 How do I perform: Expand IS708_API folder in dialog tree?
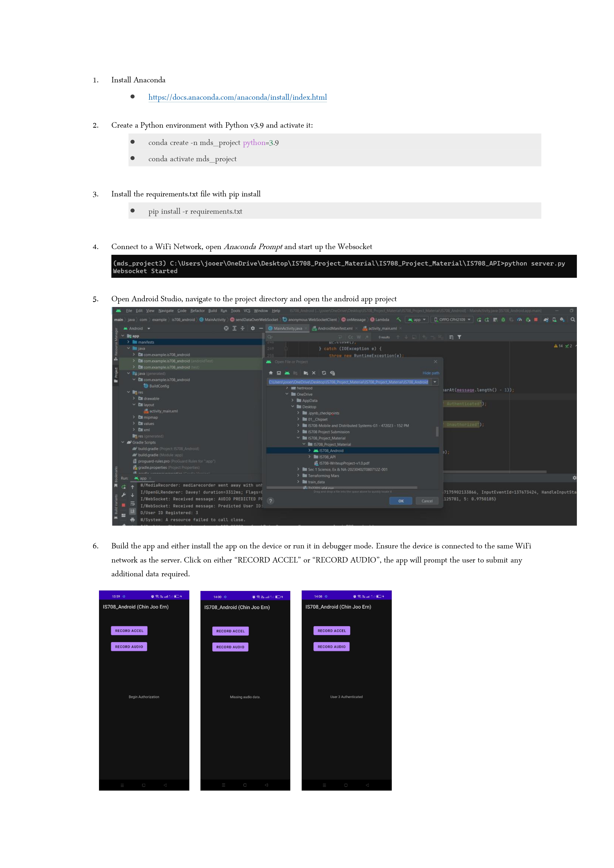coord(309,457)
